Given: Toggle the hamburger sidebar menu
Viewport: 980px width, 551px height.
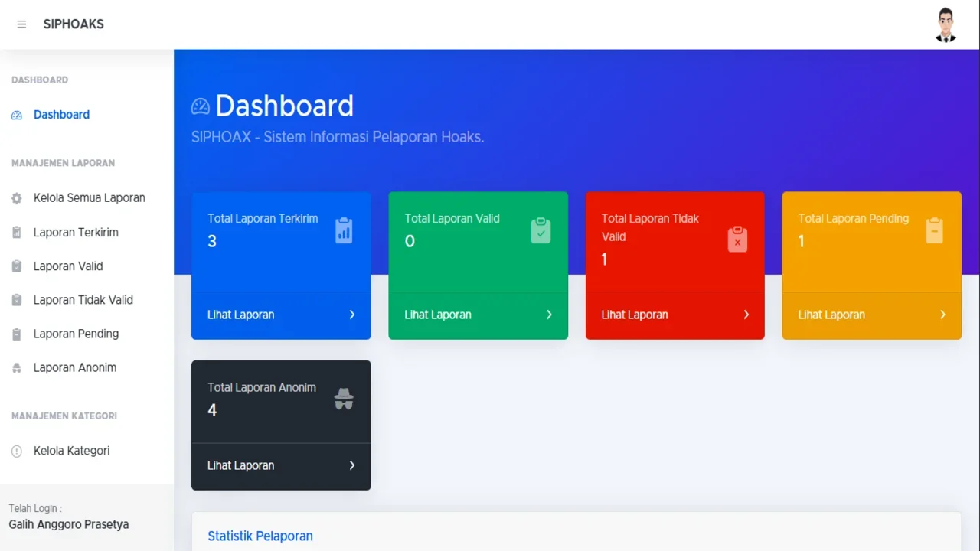Looking at the screenshot, I should point(21,24).
